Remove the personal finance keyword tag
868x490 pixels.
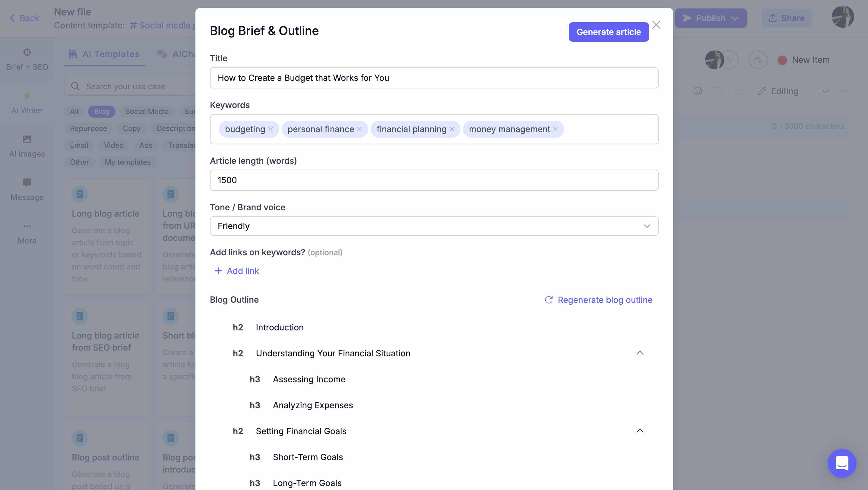coord(359,129)
